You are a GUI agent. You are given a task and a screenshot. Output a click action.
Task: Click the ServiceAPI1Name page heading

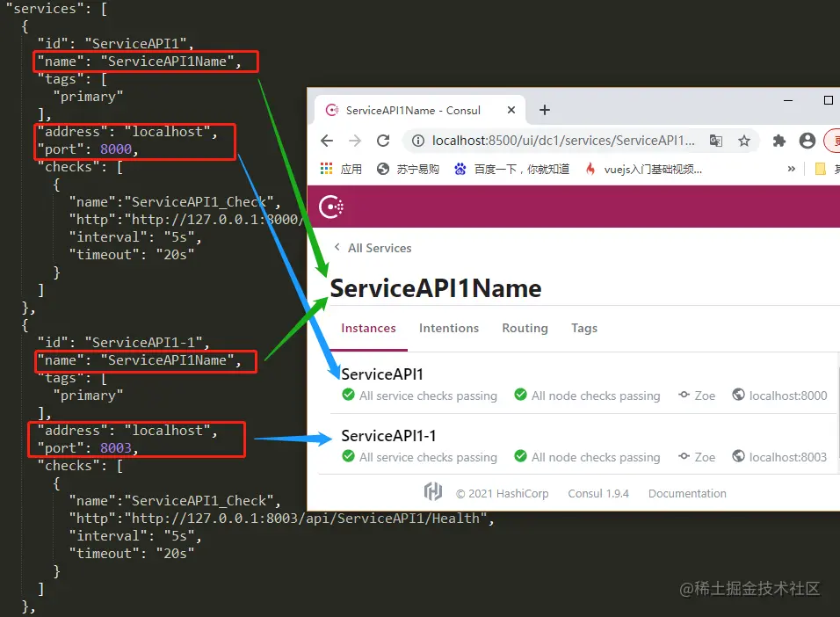pyautogui.click(x=436, y=288)
